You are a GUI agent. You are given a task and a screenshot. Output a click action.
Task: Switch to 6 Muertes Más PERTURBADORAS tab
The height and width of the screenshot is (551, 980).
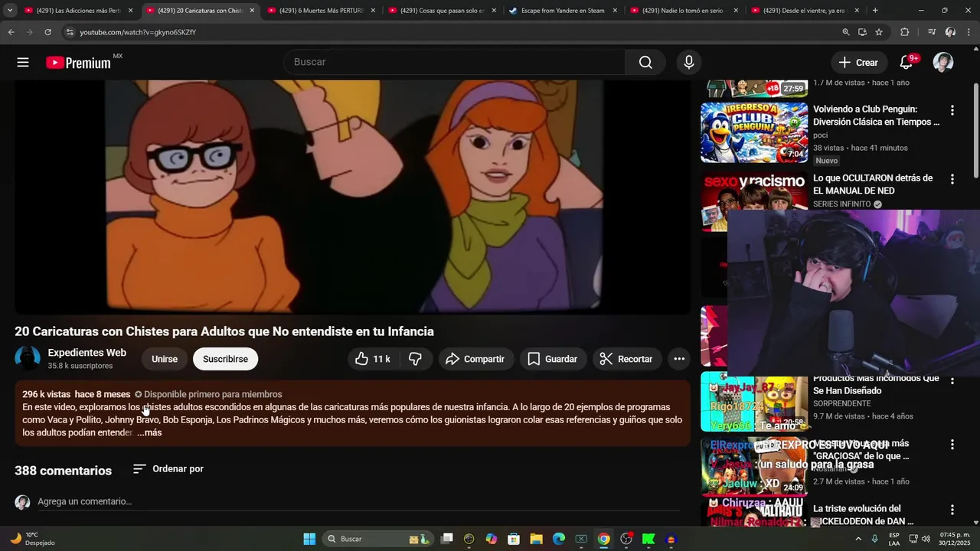(x=323, y=11)
